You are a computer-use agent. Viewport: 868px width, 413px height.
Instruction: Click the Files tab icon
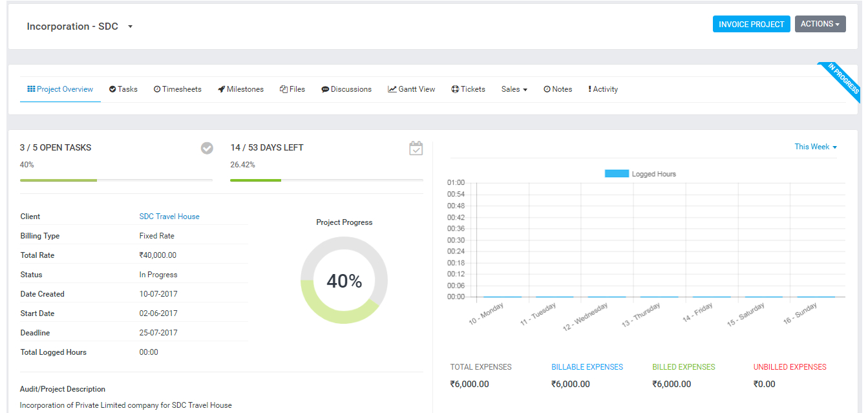point(283,89)
